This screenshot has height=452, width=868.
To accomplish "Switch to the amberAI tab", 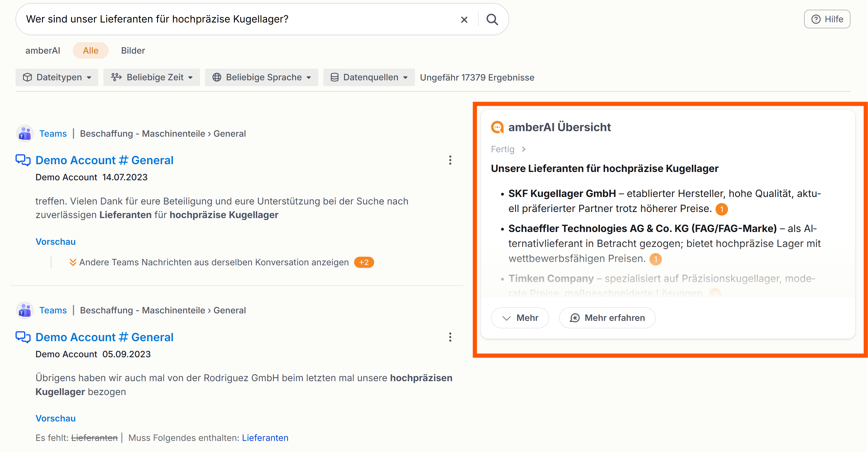I will [x=43, y=51].
